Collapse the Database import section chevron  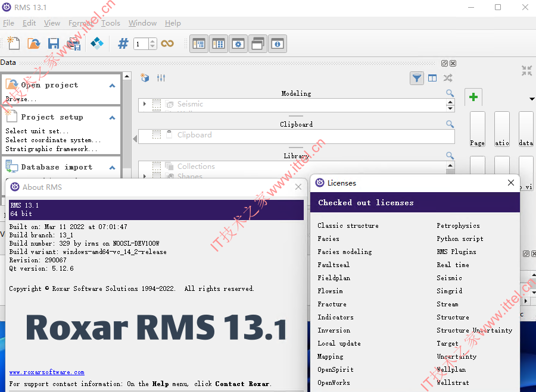tap(112, 167)
